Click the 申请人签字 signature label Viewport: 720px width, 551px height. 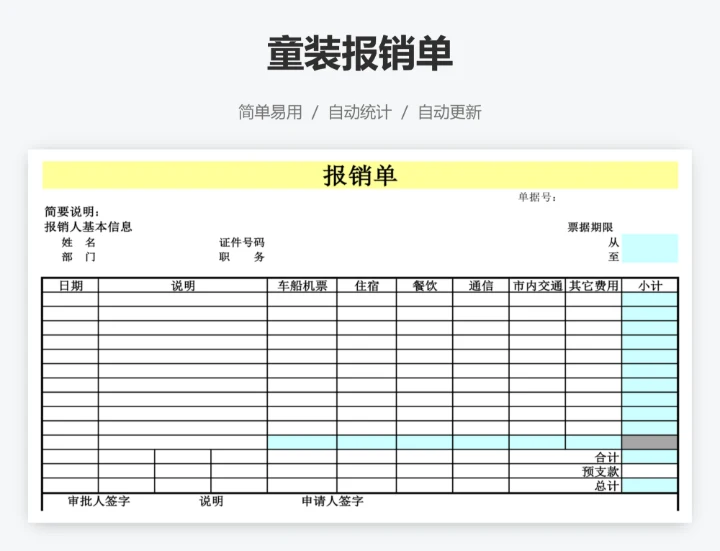pos(332,501)
